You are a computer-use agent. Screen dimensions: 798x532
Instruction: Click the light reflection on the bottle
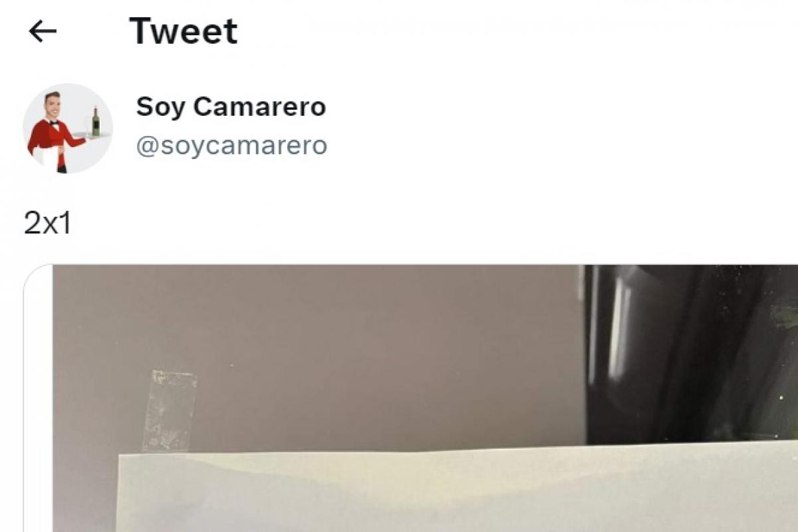pyautogui.click(x=619, y=326)
